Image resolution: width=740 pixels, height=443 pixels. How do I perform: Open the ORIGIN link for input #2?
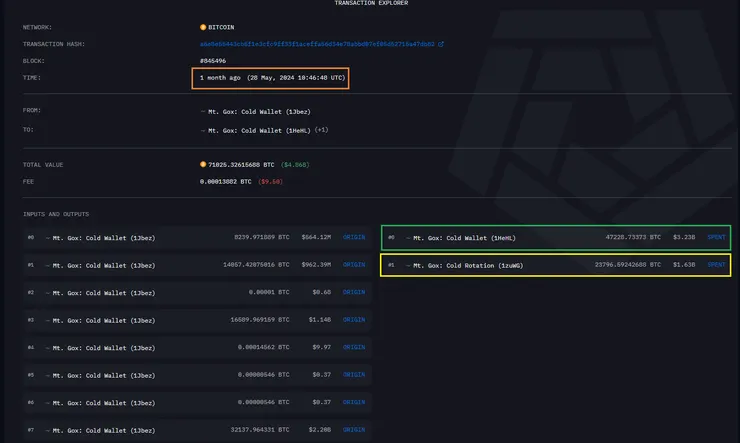click(x=354, y=293)
